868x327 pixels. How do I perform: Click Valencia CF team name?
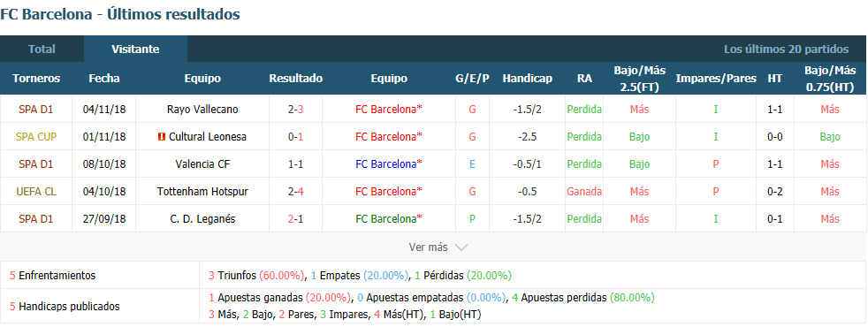202,163
